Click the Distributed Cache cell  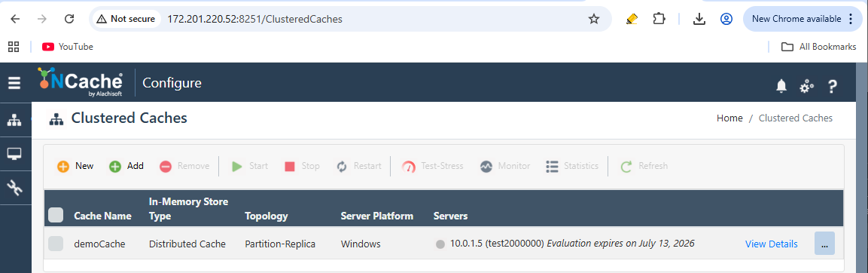[x=187, y=244]
